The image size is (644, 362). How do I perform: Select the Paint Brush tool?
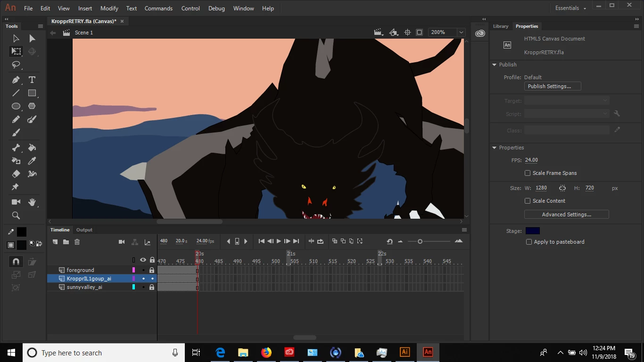click(x=32, y=119)
